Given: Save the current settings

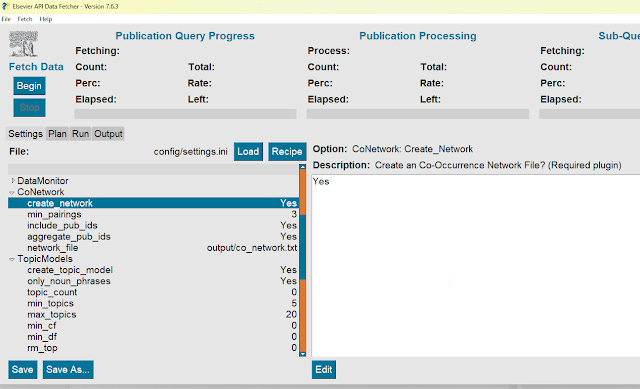Looking at the screenshot, I should (x=22, y=369).
